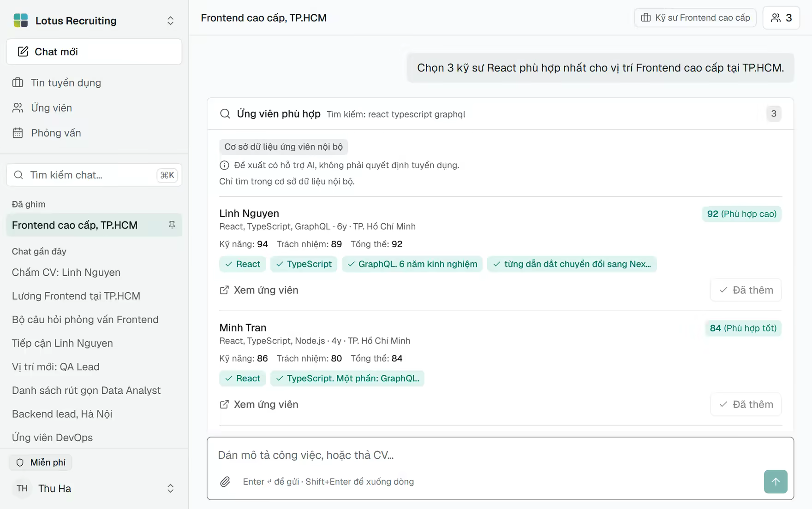
Task: Unpin the Frontend cao cấp, TP.HCM chat
Action: [172, 225]
